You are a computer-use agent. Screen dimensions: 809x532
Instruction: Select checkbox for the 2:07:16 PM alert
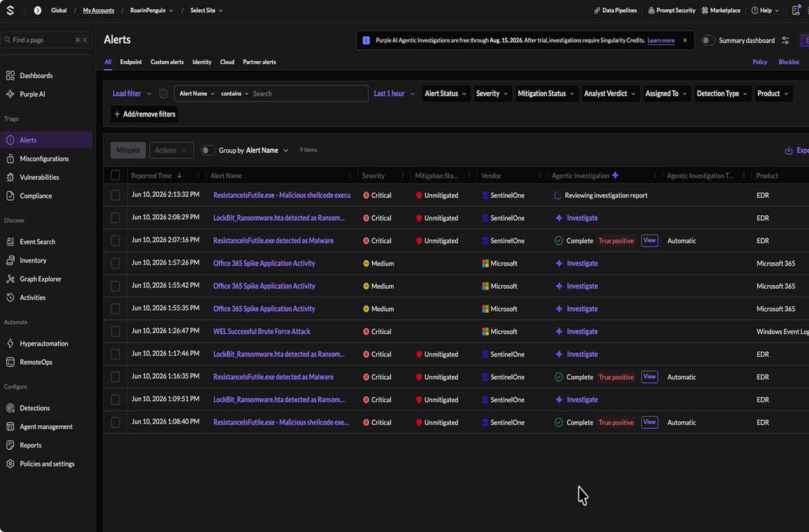(116, 240)
